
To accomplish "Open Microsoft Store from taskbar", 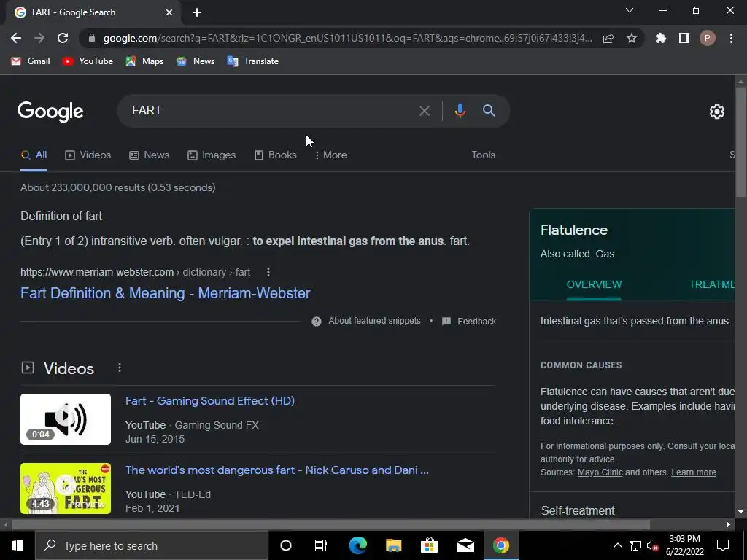I will click(x=429, y=545).
